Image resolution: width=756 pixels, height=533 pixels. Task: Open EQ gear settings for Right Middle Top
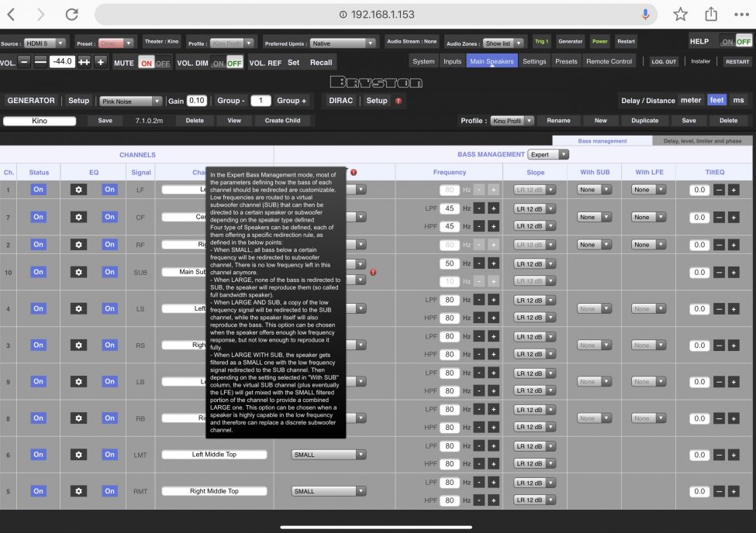(x=78, y=491)
